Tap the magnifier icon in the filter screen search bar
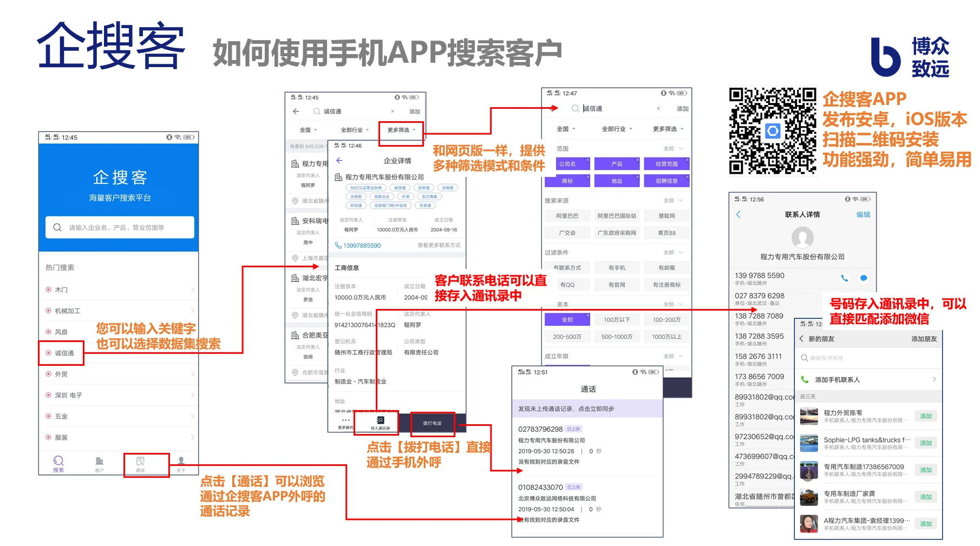Viewport: 980px width, 546px height. click(x=575, y=108)
